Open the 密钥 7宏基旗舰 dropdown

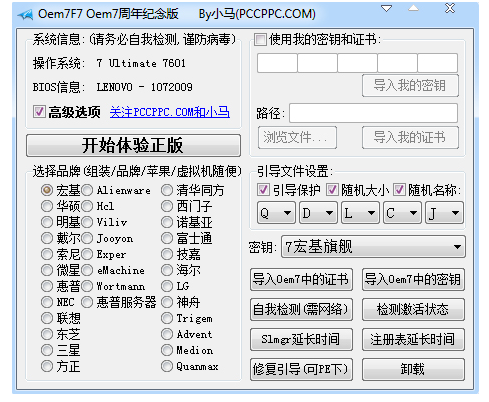tap(373, 247)
